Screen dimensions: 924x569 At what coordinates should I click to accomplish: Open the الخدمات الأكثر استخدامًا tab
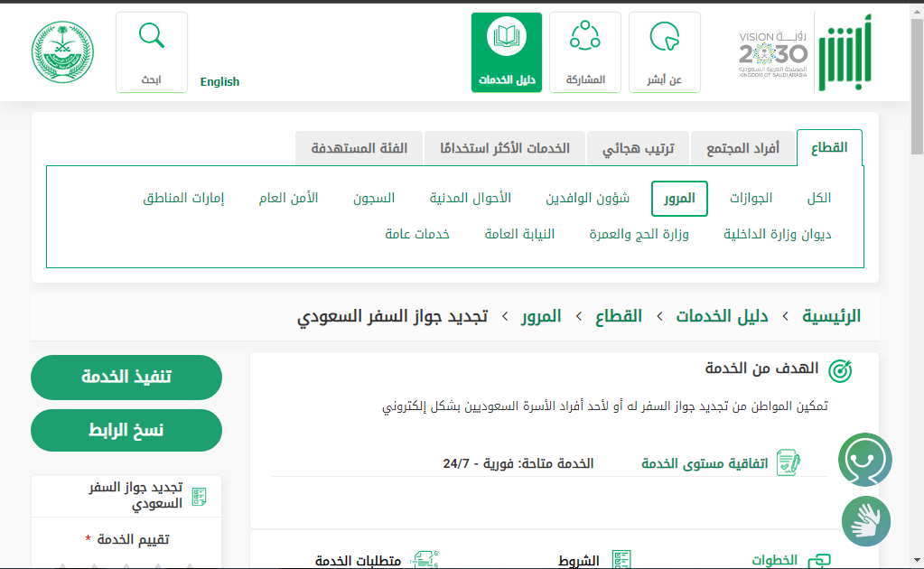[x=505, y=148]
